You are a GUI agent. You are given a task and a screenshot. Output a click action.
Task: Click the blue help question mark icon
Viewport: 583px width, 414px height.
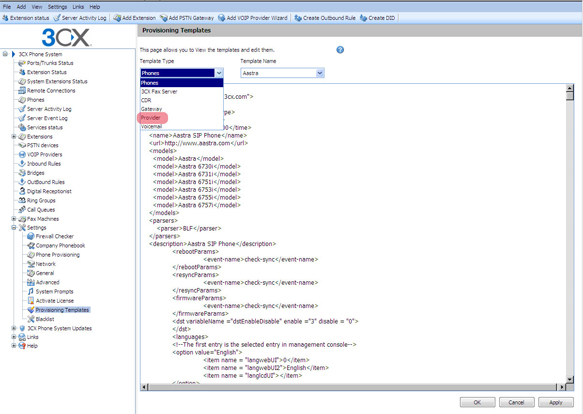click(x=340, y=50)
